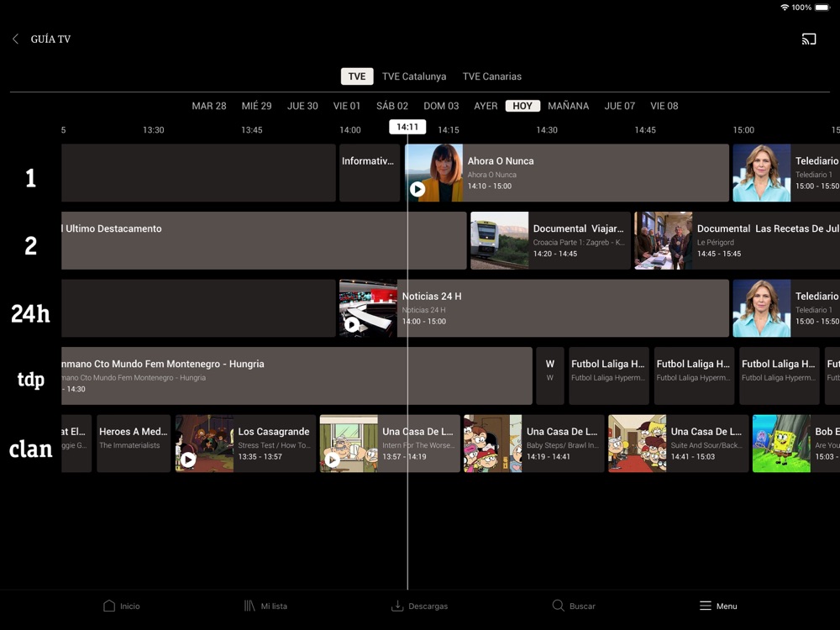
Task: Select day MIÉ 29
Action: (x=256, y=106)
